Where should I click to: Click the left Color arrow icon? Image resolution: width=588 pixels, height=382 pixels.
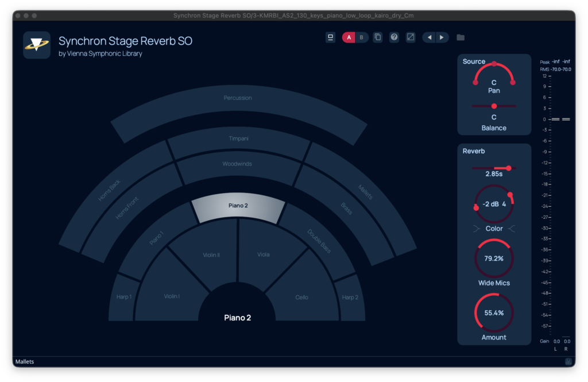pyautogui.click(x=476, y=229)
